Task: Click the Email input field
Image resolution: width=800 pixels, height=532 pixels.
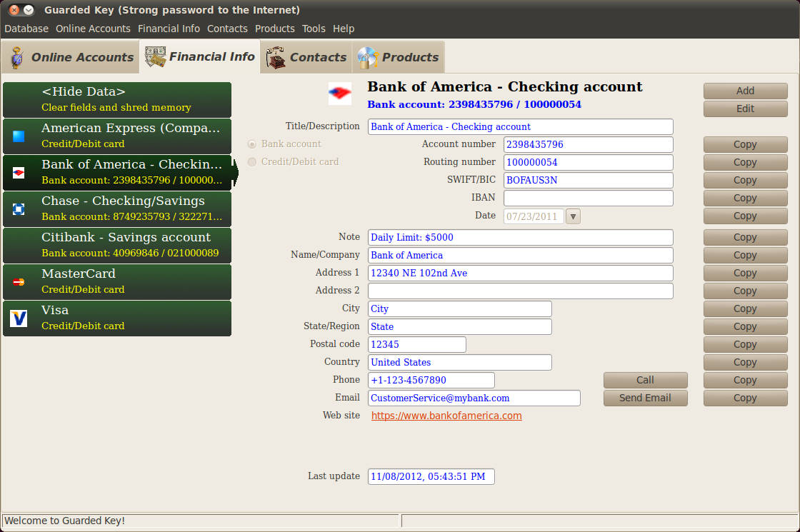Action: [474, 398]
